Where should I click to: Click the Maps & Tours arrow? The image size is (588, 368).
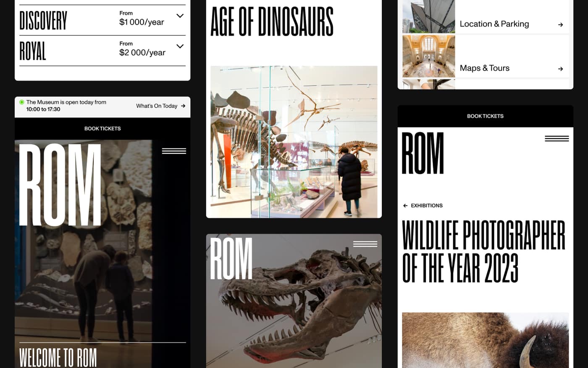pos(560,69)
